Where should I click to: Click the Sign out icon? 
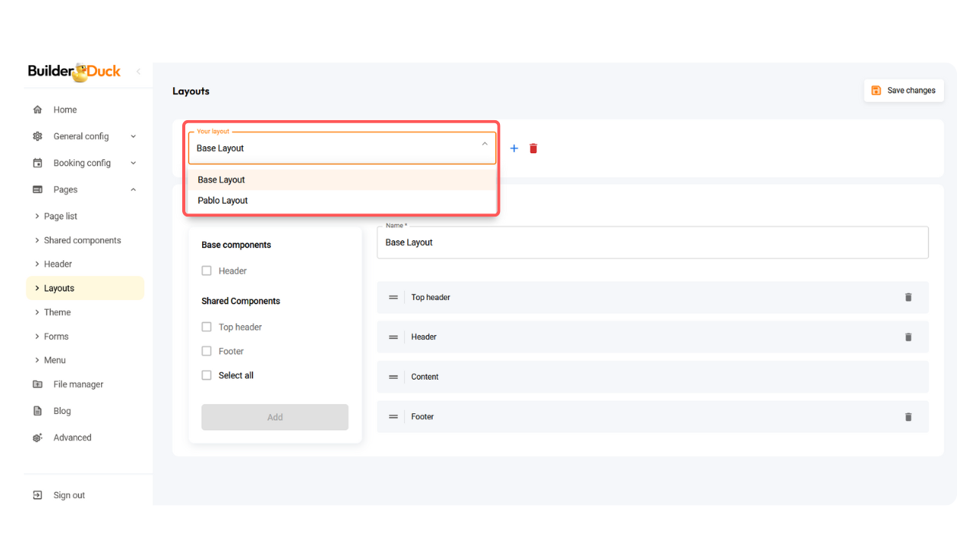coord(38,495)
